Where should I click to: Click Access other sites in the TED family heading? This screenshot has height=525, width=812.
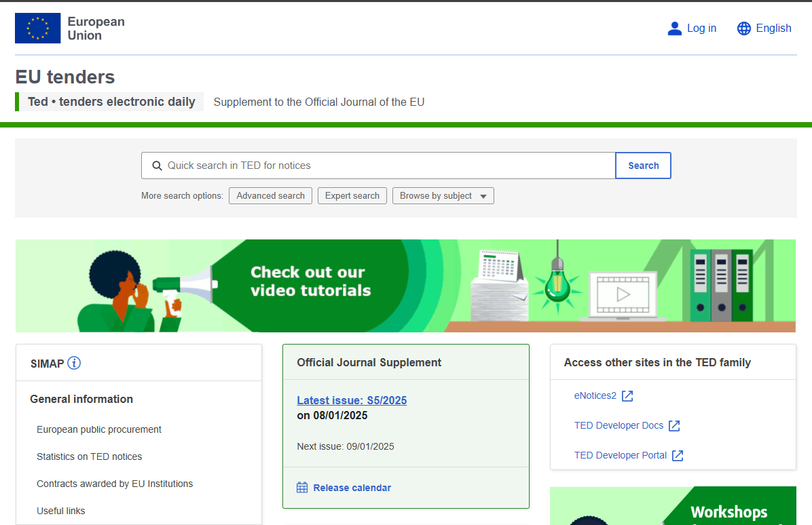[x=657, y=363]
